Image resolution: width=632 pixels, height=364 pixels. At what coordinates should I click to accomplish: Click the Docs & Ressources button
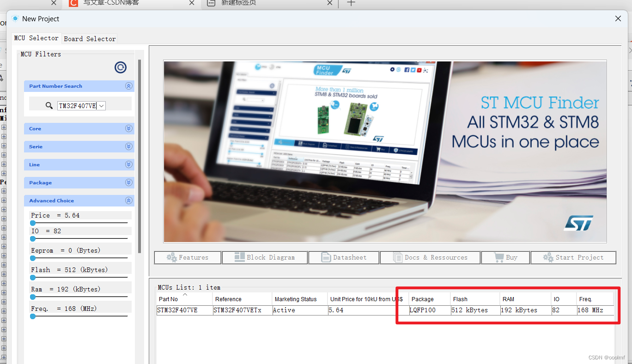[x=430, y=258]
